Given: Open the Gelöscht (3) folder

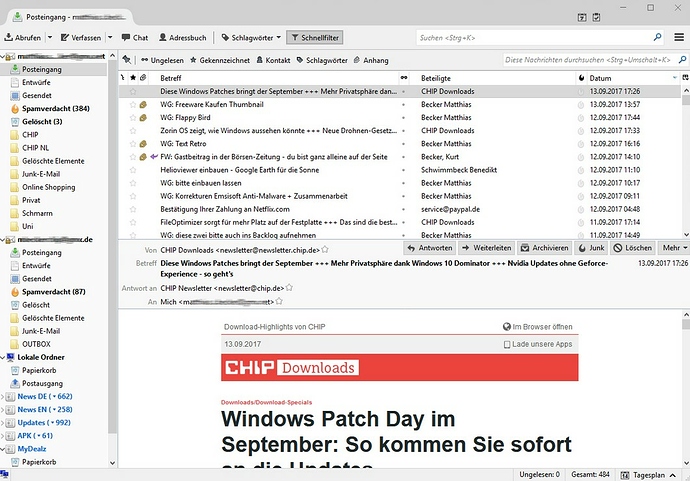Looking at the screenshot, I should pos(42,121).
